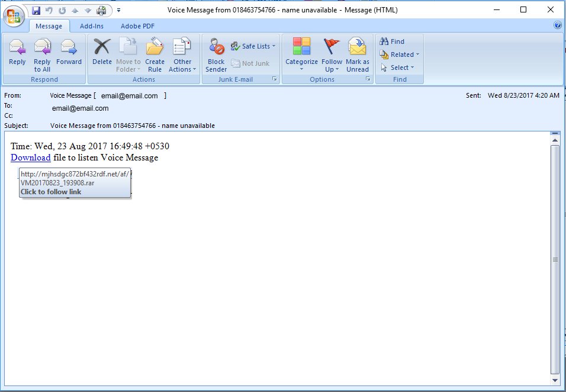
Task: Open Outlook help question mark
Action: 558,25
